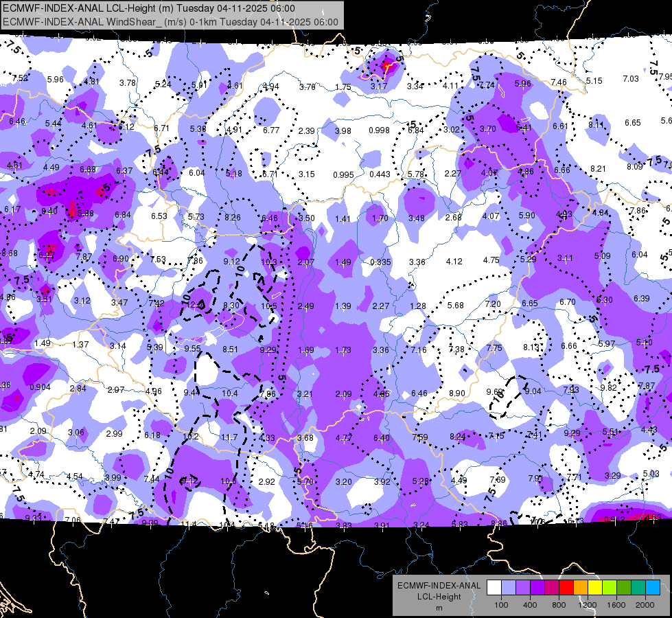Click the wind shear value 1.73
This screenshot has height=618, width=672.
(343, 350)
